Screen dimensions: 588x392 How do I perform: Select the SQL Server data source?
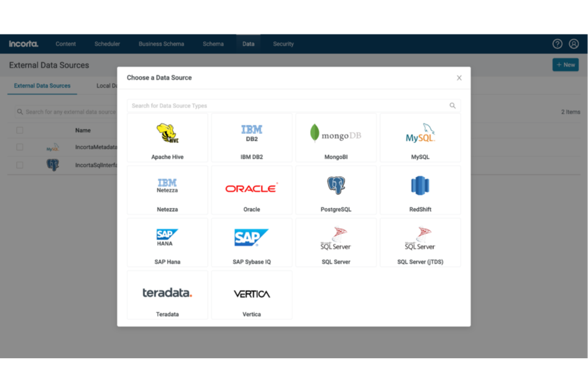[336, 243]
